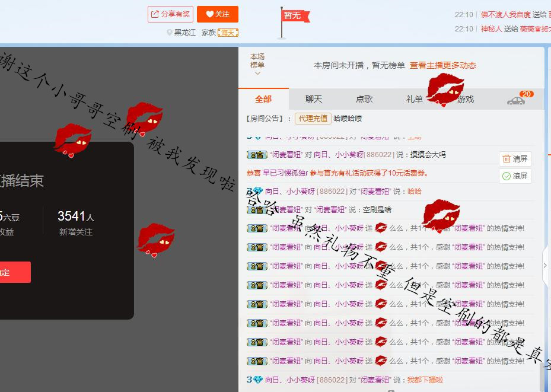Expand the side panel with the right-edge arrow
This screenshot has width=551, height=392.
pyautogui.click(x=545, y=266)
